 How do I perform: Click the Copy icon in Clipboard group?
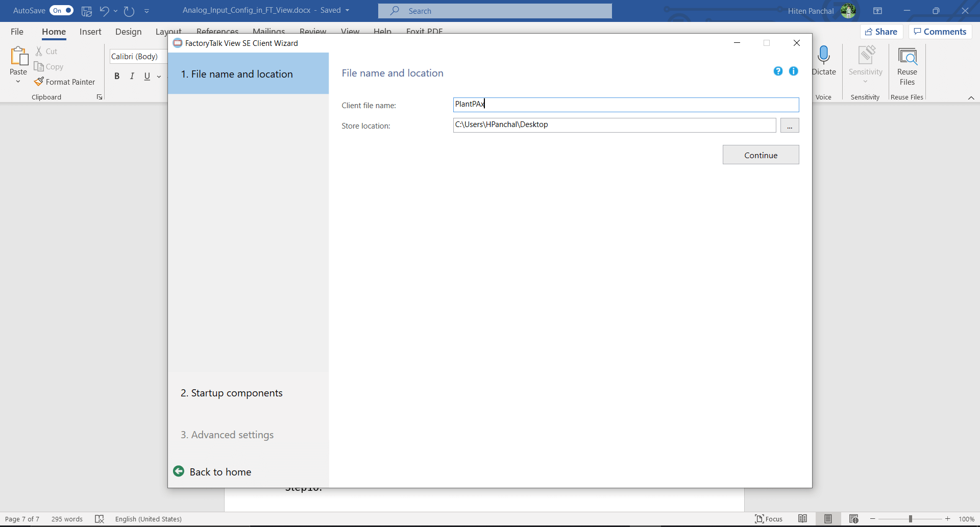tap(39, 66)
